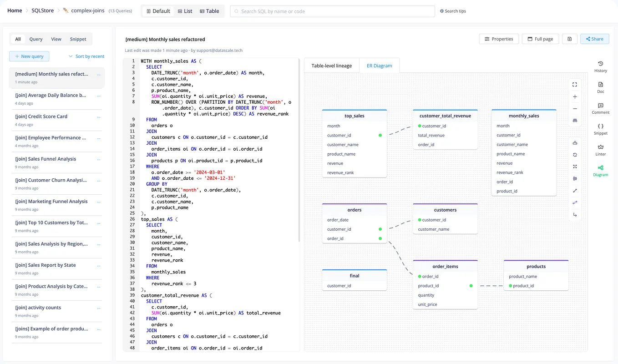618x364 pixels.
Task: Share the query
Action: point(594,39)
